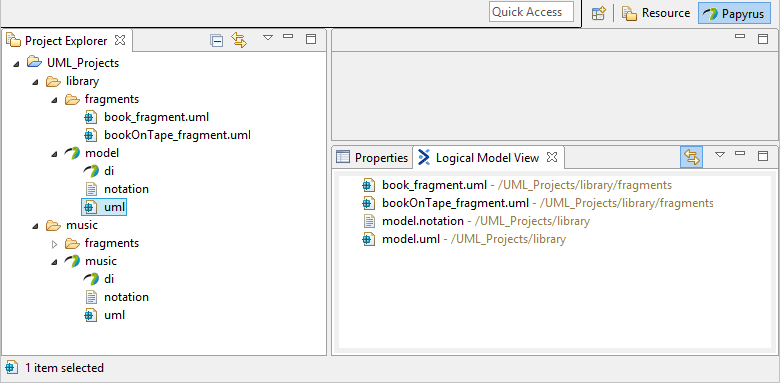Click bookOnTape_fragment.uml icon in Logical Model View
780x383 pixels.
(x=369, y=203)
